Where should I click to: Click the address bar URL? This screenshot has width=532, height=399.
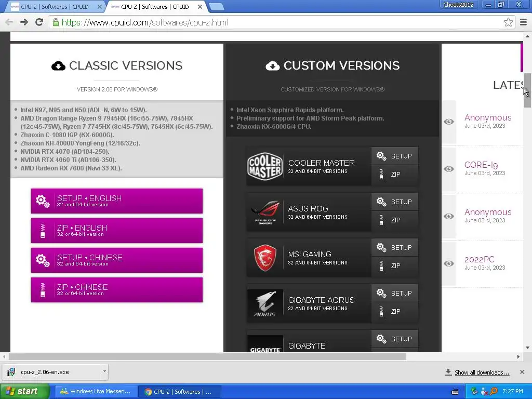point(145,22)
